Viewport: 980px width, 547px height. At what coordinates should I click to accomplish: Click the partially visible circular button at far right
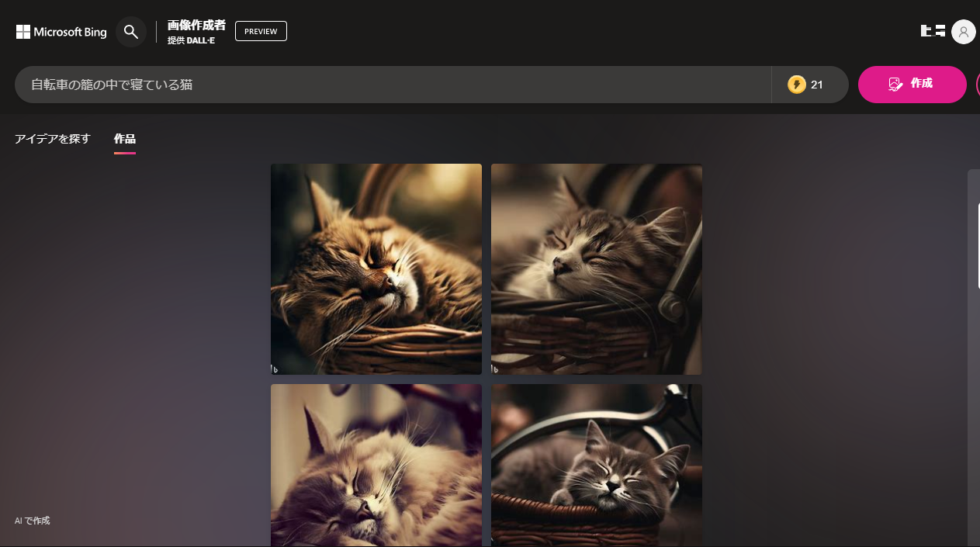pyautogui.click(x=976, y=84)
